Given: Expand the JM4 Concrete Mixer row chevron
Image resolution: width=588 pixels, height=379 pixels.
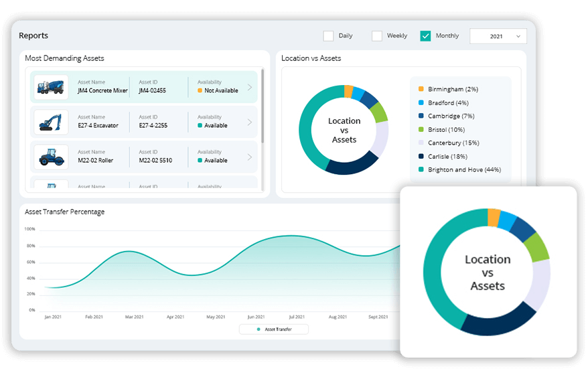Looking at the screenshot, I should [250, 87].
